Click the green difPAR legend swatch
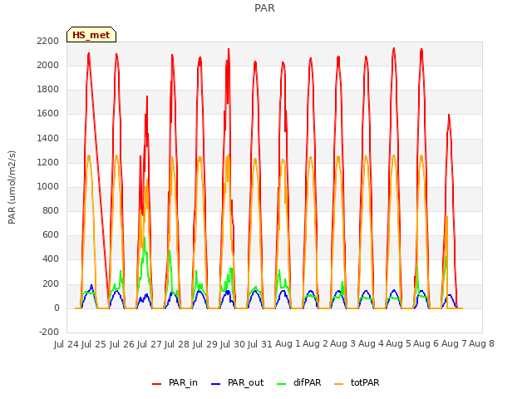Viewport: 532px width, 399px height. tap(281, 384)
